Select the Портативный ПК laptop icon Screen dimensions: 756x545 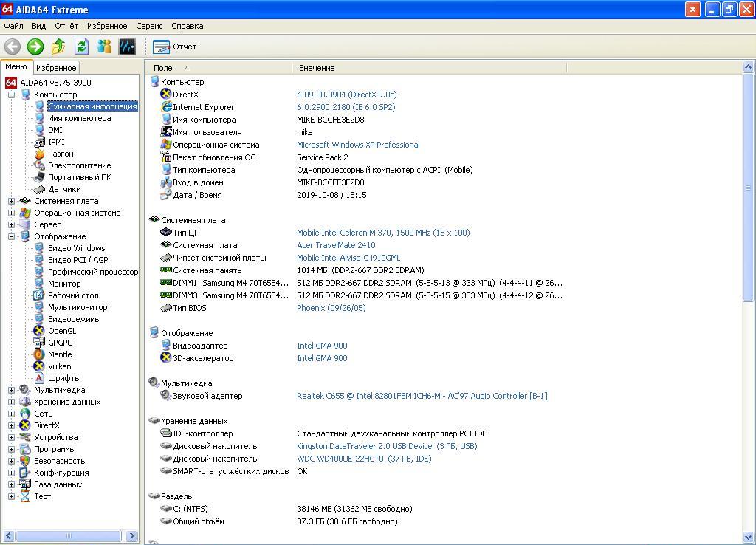coord(40,177)
